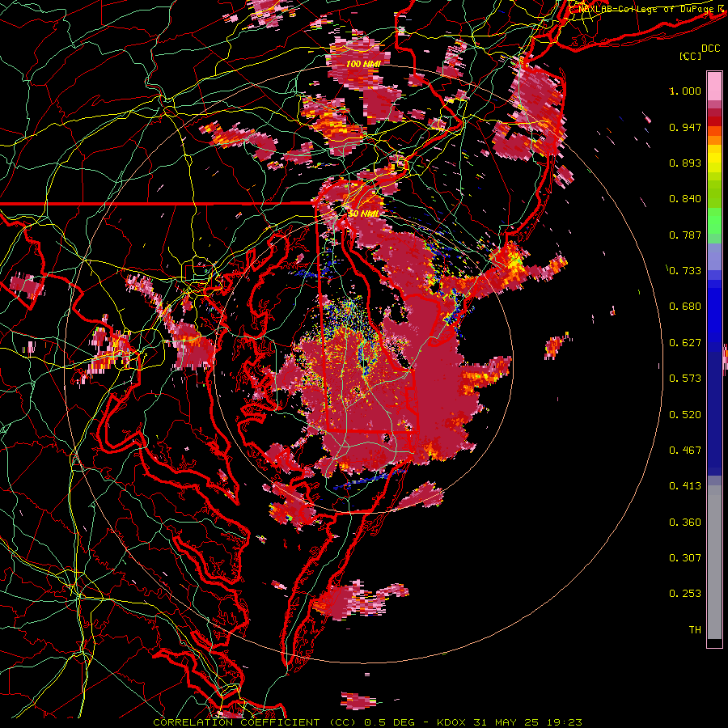Select the 0.413 legend label
This screenshot has width=728, height=728.
point(685,486)
